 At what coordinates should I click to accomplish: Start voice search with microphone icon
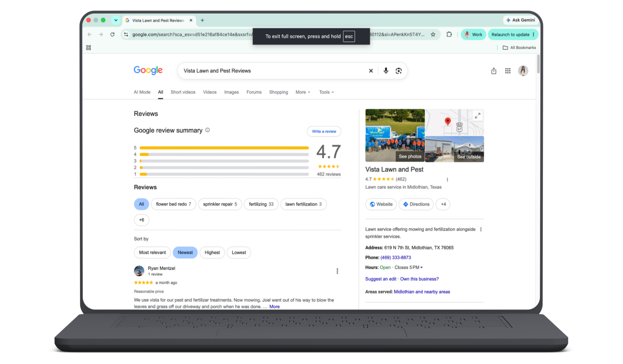click(386, 71)
